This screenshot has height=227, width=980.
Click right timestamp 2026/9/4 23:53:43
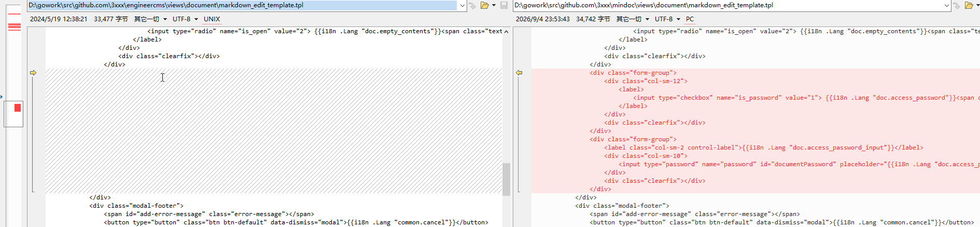click(x=543, y=19)
